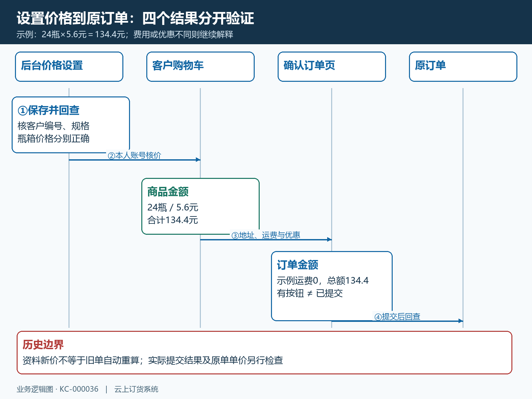Click the ③地址、运费与优惠 arrow label
This screenshot has height=399, width=532.
coord(266,235)
